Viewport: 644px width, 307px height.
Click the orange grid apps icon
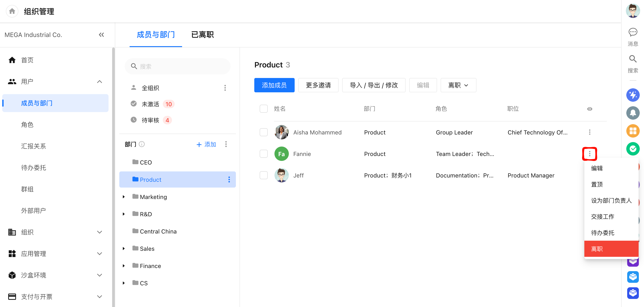[633, 131]
